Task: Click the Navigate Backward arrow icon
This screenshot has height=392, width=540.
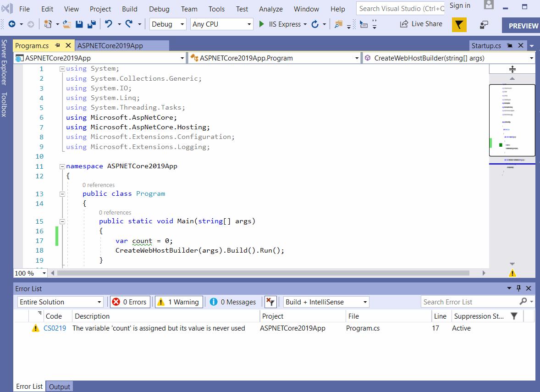Action: point(13,24)
